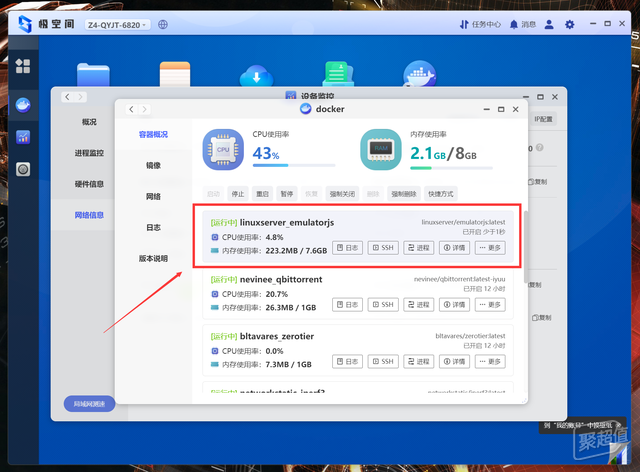Viewport: 640px width, 472px height.
Task: Click the 强制删除 button
Action: [x=404, y=194]
